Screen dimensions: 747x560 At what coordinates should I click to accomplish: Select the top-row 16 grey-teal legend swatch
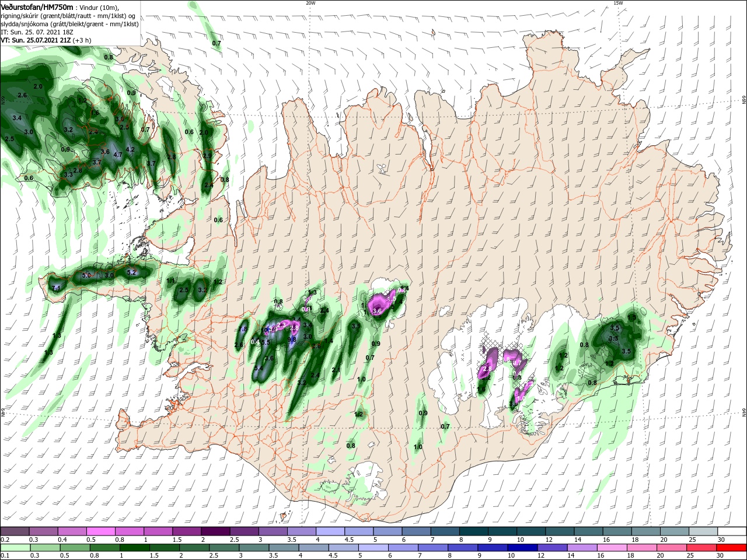coord(617,531)
